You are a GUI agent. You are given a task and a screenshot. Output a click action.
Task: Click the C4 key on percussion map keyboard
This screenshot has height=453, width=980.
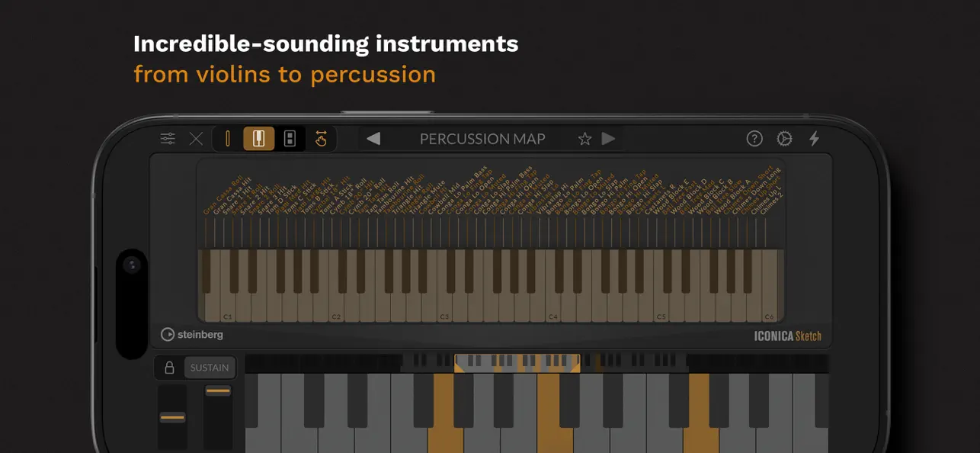553,305
